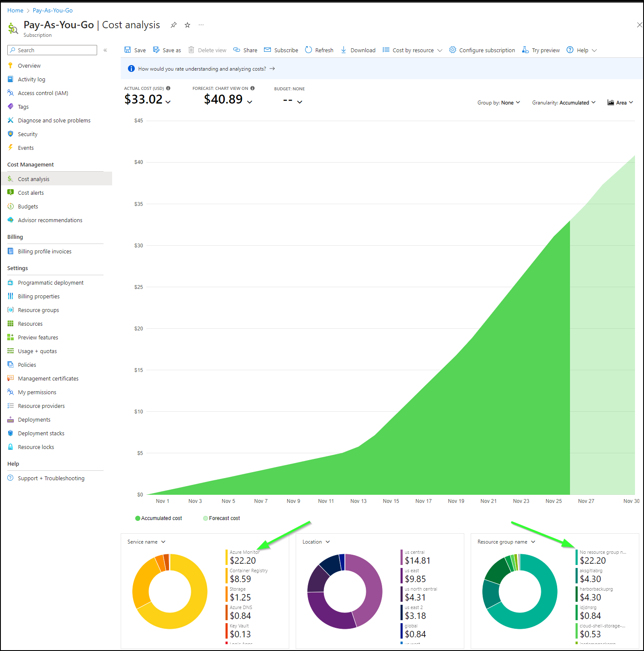Click the Budgets icon in sidebar

pyautogui.click(x=10, y=206)
